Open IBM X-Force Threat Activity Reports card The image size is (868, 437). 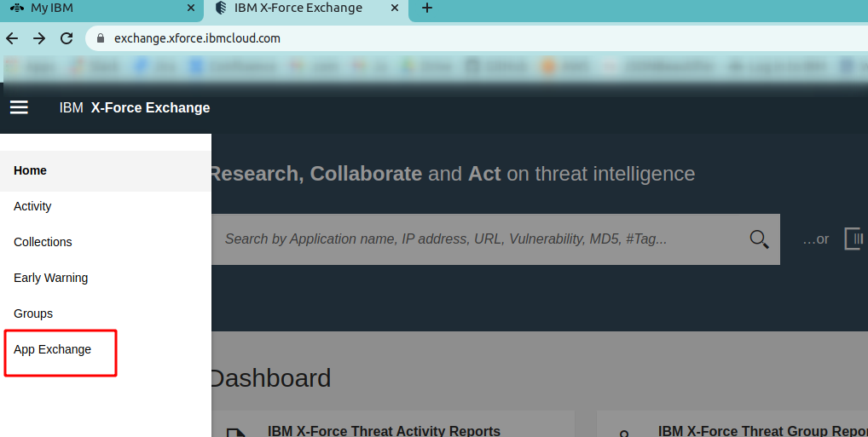coord(393,424)
